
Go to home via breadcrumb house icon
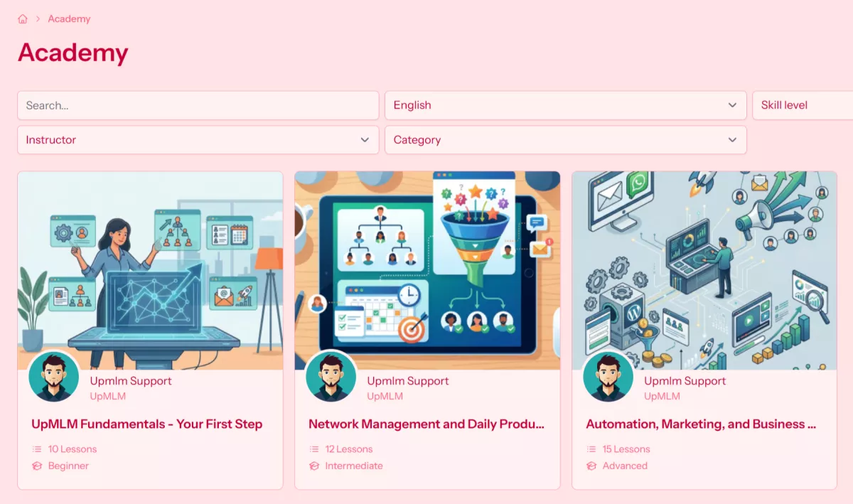click(23, 19)
